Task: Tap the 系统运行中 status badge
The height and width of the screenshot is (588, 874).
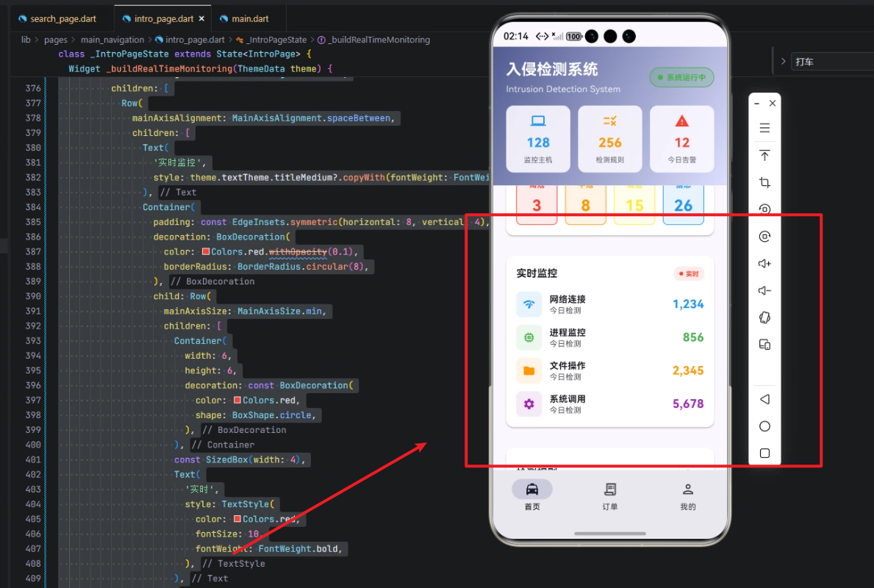Action: tap(681, 77)
